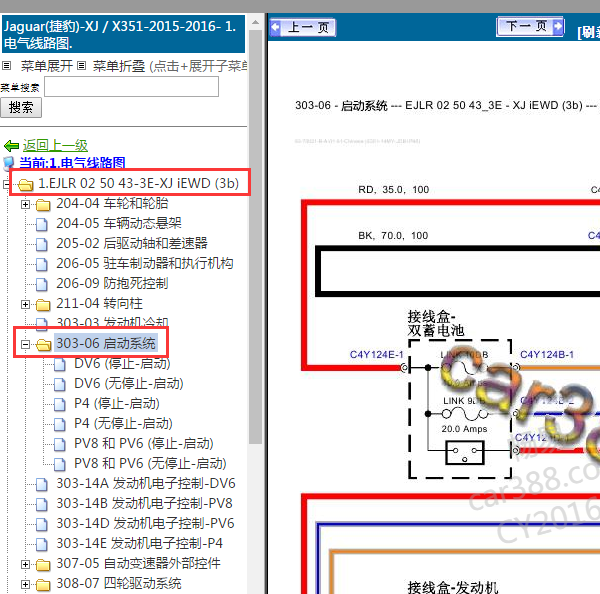Open PV8 和 PV6 (停止-启动) diagram
Screen dimensions: 600x594
tap(143, 443)
